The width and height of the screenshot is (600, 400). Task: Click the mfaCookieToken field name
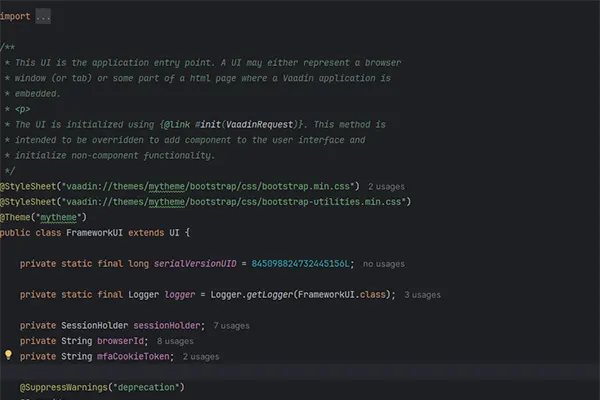click(x=133, y=356)
